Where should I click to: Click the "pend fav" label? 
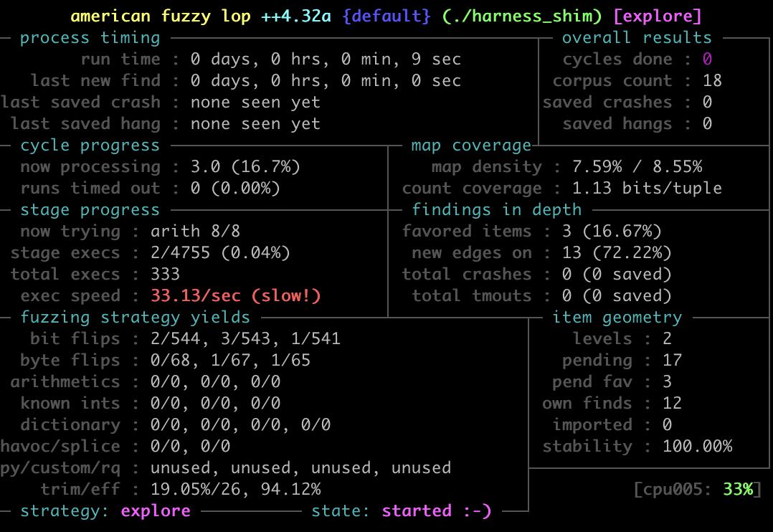pos(592,382)
